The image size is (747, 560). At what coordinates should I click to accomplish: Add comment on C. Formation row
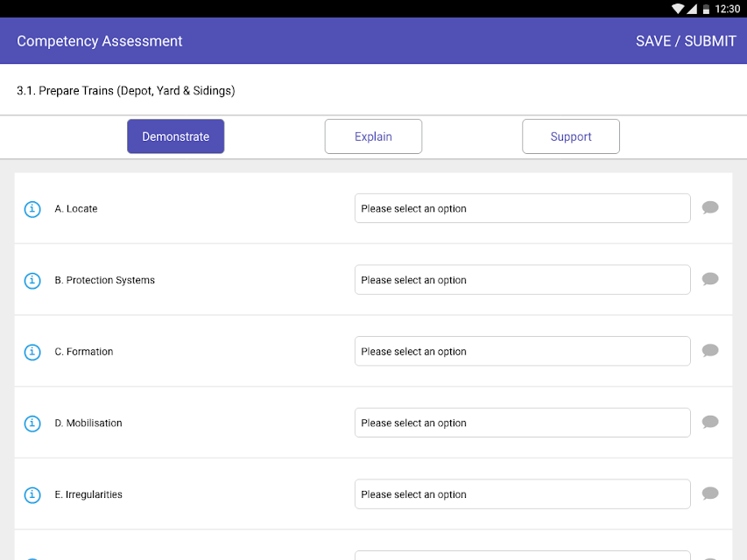(710, 351)
